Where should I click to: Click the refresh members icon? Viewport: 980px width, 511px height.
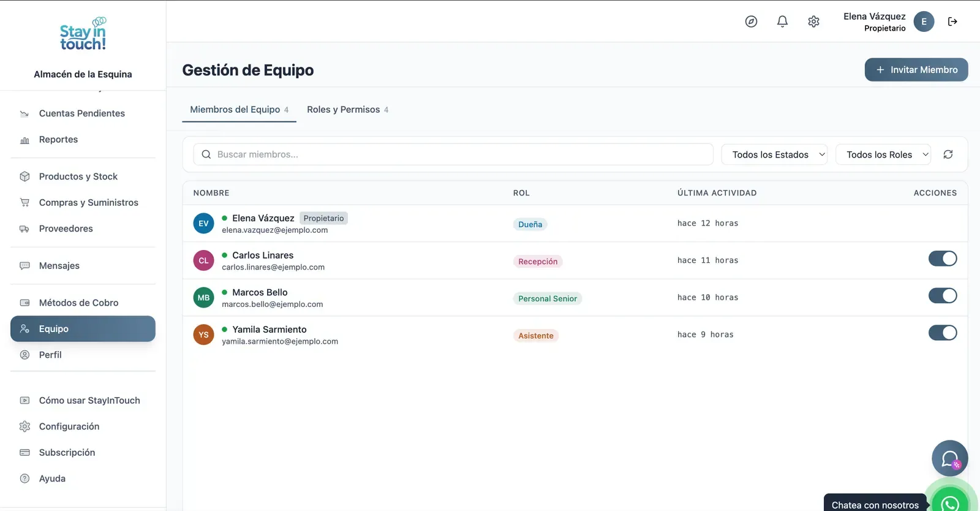coord(948,154)
